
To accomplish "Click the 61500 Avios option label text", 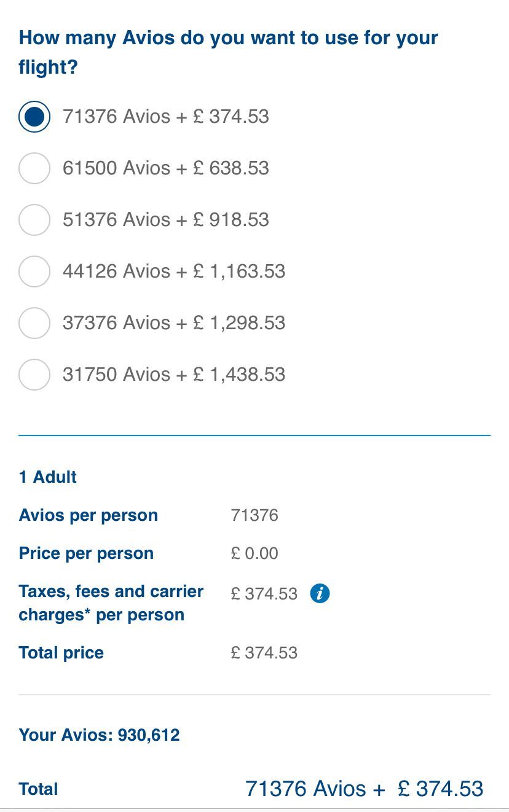I will (166, 168).
